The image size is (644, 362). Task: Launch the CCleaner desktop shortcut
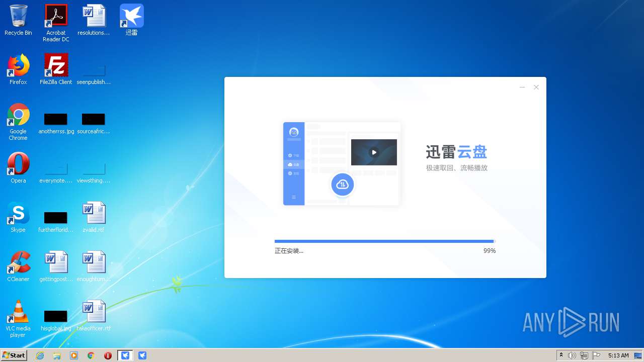coord(18,266)
